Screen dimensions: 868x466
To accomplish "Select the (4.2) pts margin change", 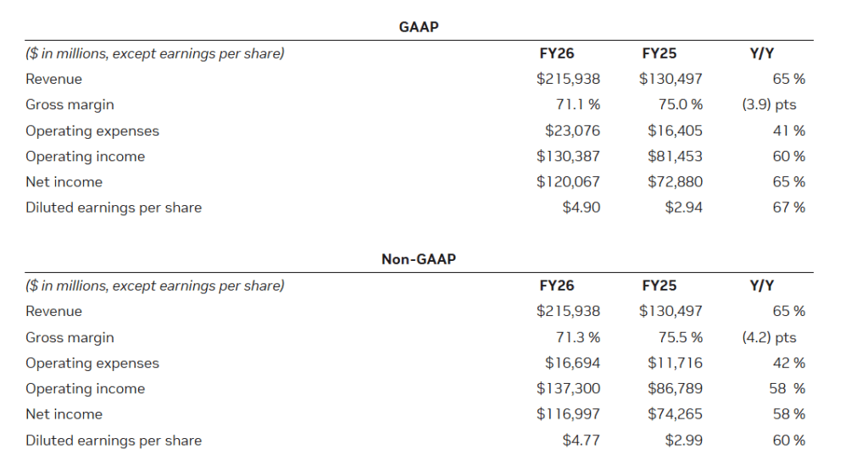I will (769, 337).
